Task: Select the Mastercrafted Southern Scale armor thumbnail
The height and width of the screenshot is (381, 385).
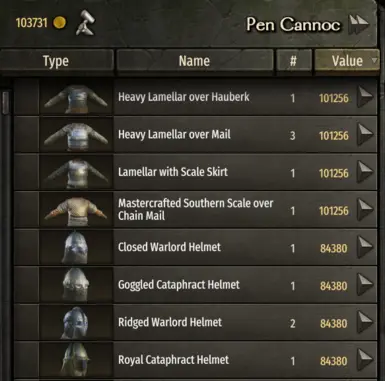Action: [76, 210]
